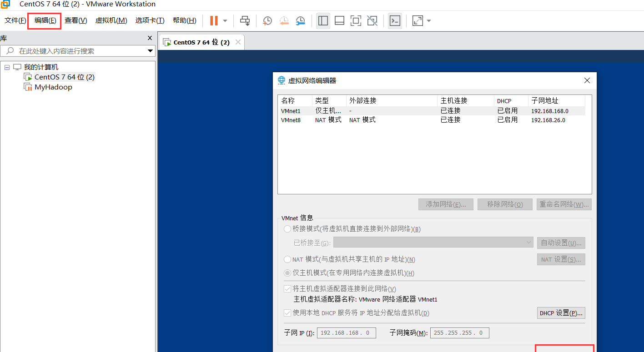Click the 虚拟网络编辑器 globe icon
The image size is (644, 352).
point(282,80)
